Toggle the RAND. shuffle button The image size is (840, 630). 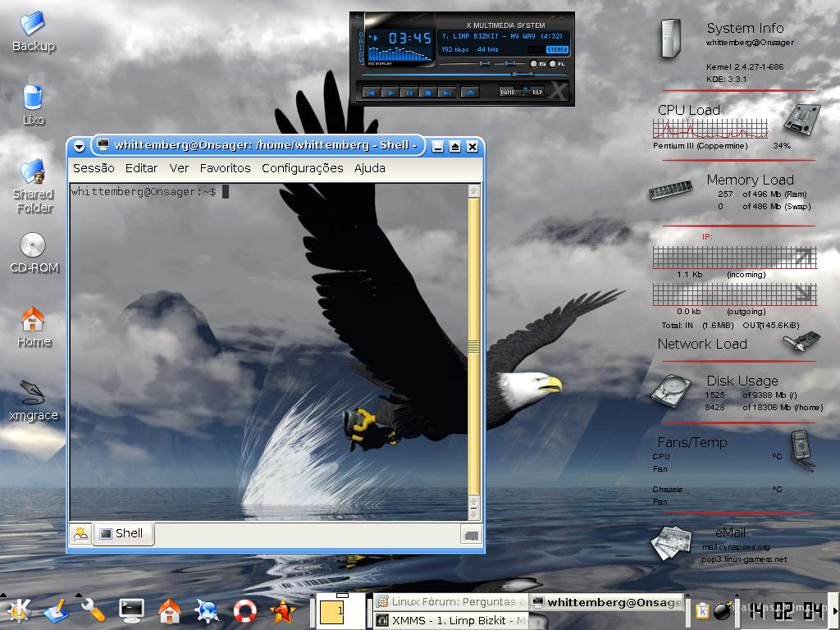509,92
